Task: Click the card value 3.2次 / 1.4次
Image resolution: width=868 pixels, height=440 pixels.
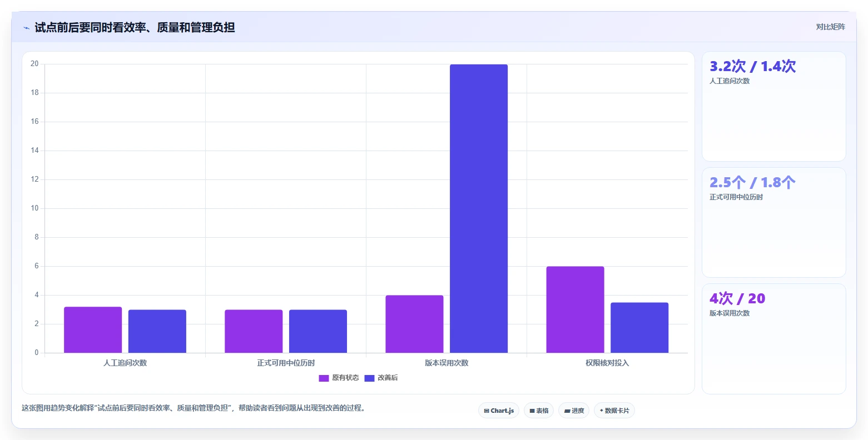Action: tap(752, 67)
